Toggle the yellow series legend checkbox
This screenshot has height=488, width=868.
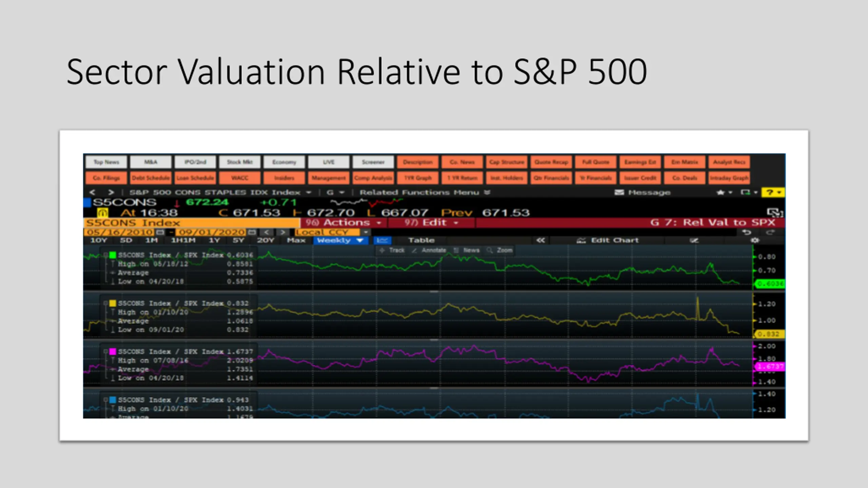[105, 303]
